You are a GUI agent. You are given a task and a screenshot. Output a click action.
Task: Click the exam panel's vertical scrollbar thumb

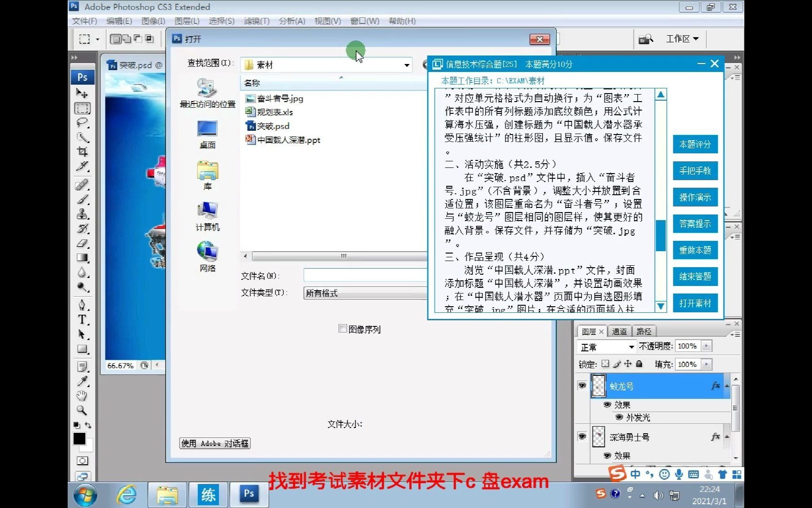(x=661, y=235)
